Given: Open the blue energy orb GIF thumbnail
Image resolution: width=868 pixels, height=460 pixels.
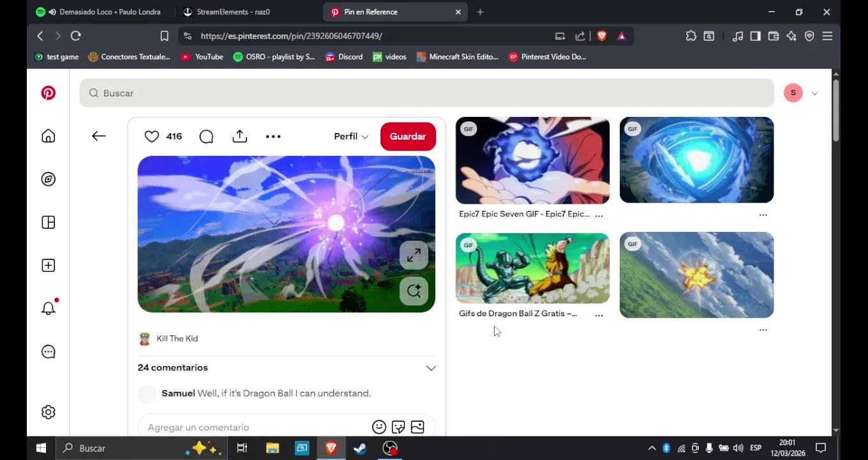Looking at the screenshot, I should (x=696, y=160).
